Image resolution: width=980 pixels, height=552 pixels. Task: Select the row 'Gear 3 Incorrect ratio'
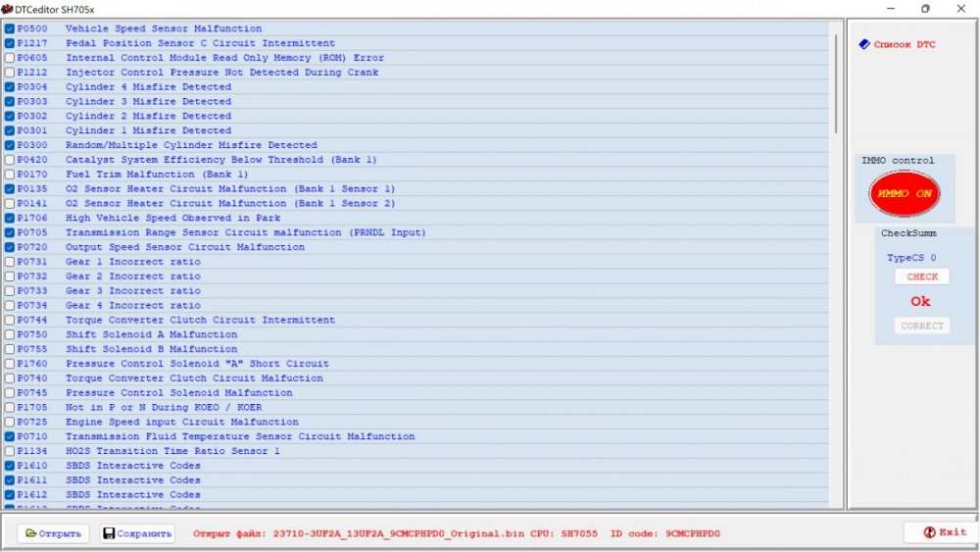point(416,290)
